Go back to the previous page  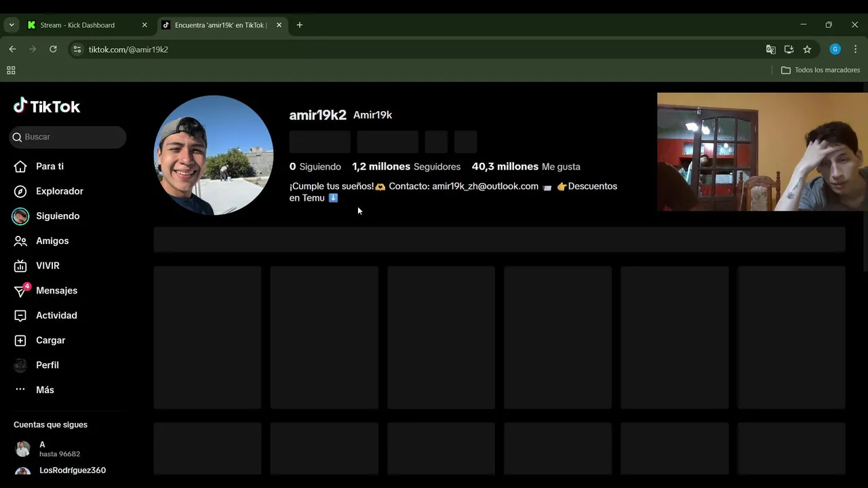pyautogui.click(x=12, y=49)
